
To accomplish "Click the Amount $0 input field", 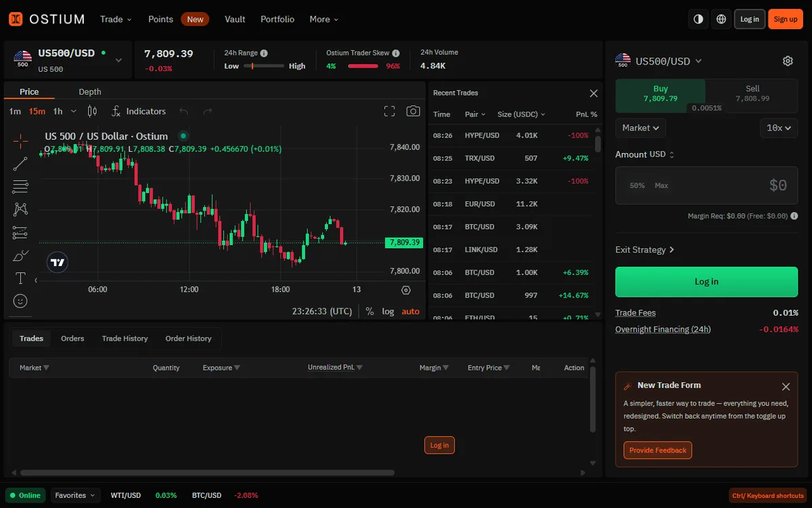I will [706, 186].
